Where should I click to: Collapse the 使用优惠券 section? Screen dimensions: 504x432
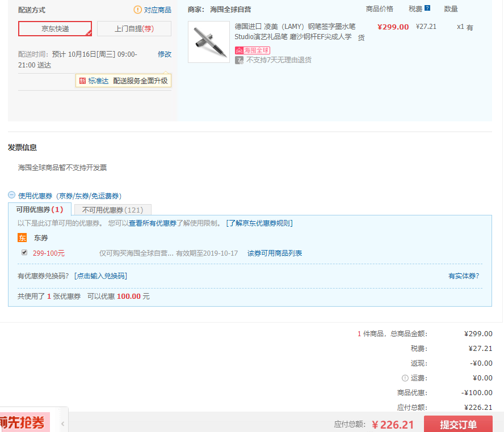click(11, 195)
